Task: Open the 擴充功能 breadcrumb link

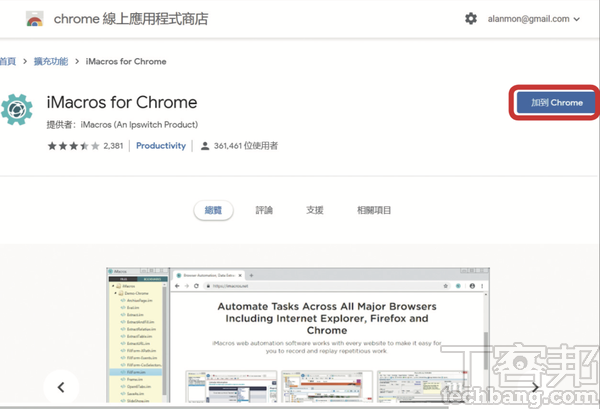Action: tap(51, 61)
